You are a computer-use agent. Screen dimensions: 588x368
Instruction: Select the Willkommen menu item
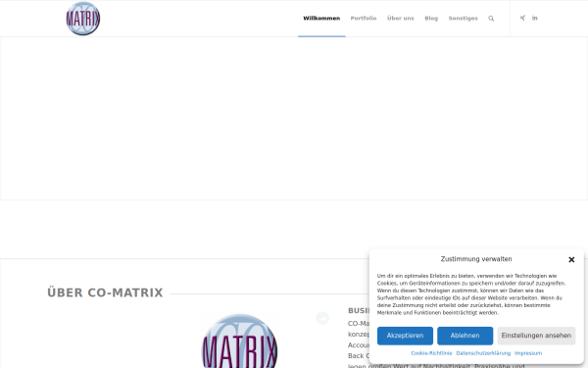(x=321, y=18)
